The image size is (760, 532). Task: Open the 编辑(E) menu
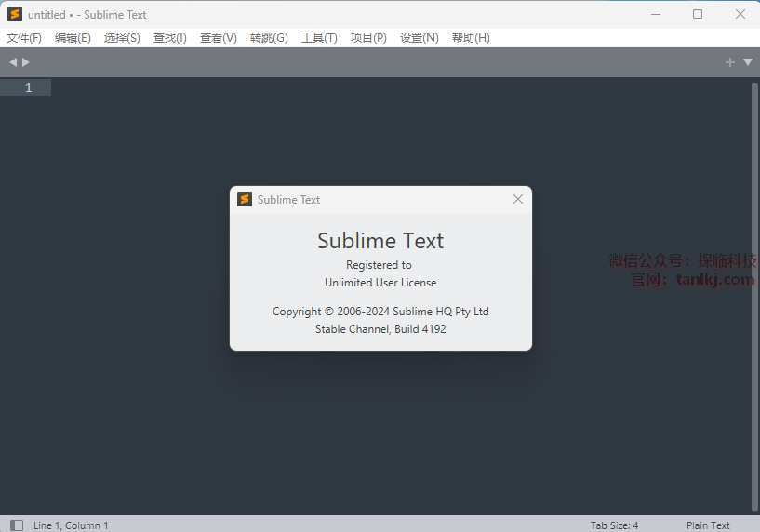tap(73, 38)
